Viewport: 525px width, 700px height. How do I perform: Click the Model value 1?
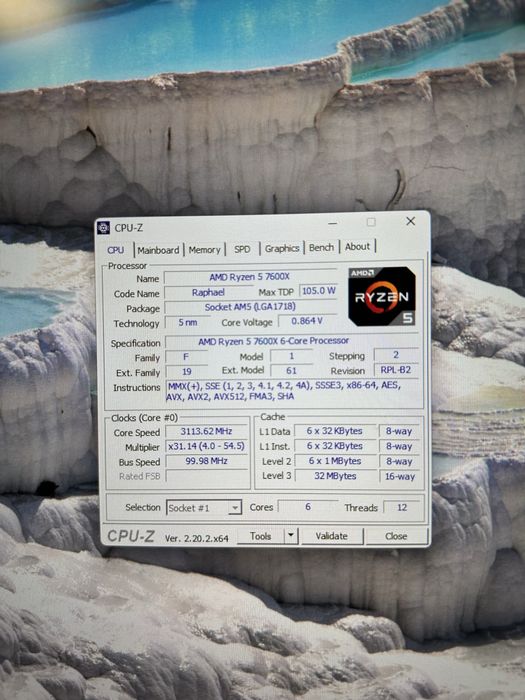pos(292,356)
